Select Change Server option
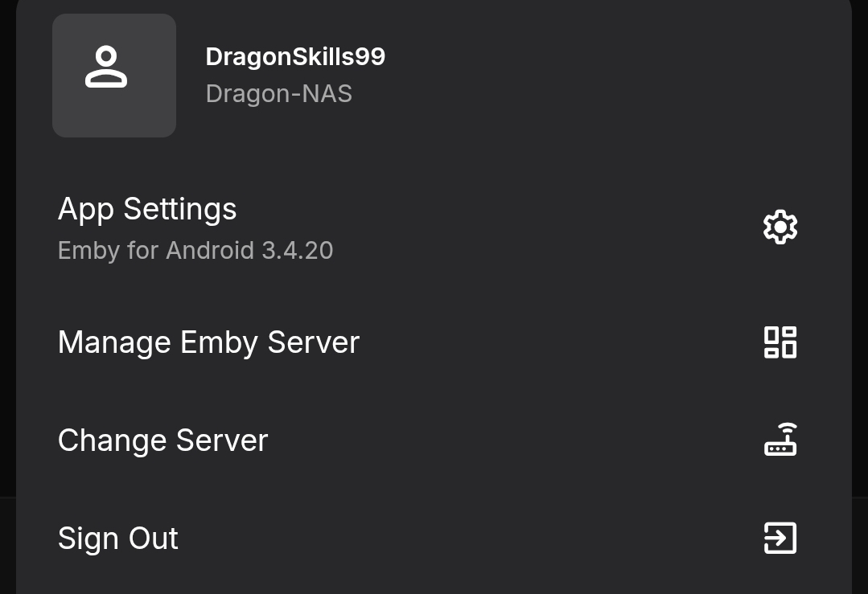The image size is (868, 594). 162,440
